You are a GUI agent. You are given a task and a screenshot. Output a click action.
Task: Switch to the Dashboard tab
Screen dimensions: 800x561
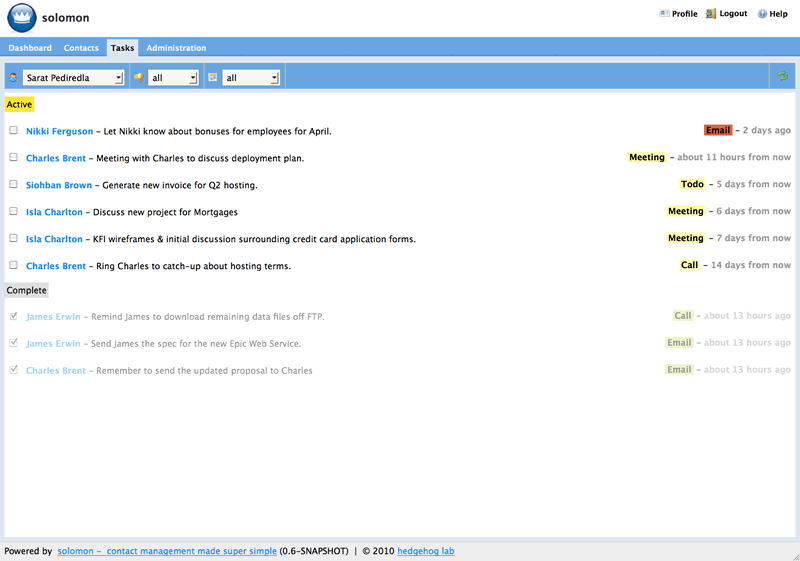click(x=30, y=48)
